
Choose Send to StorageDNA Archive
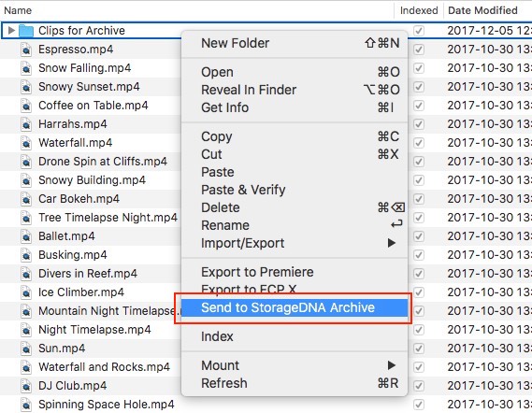pos(295,307)
